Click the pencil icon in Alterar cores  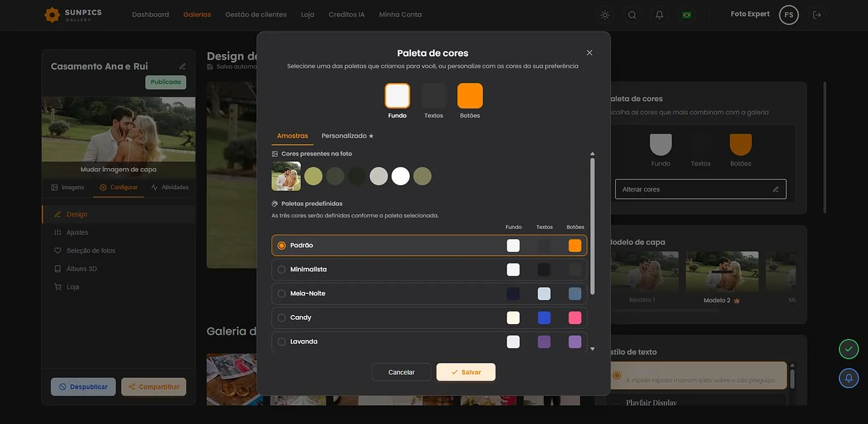tap(776, 189)
